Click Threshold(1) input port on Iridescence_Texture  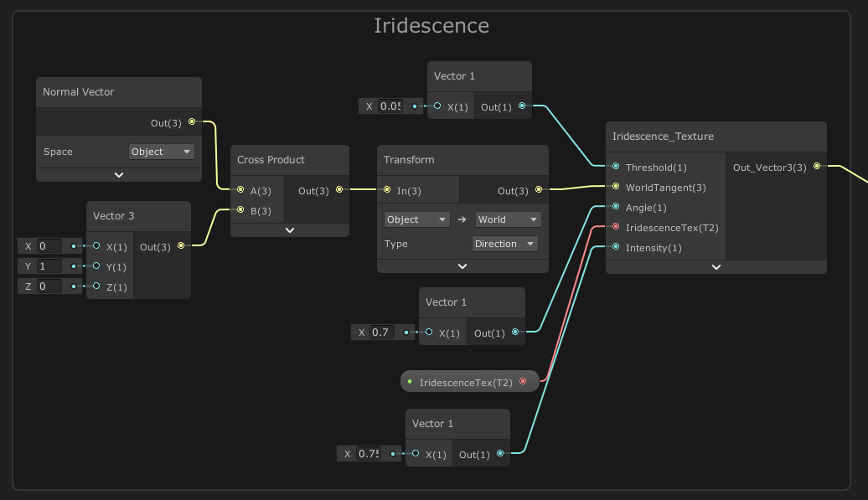coord(616,166)
